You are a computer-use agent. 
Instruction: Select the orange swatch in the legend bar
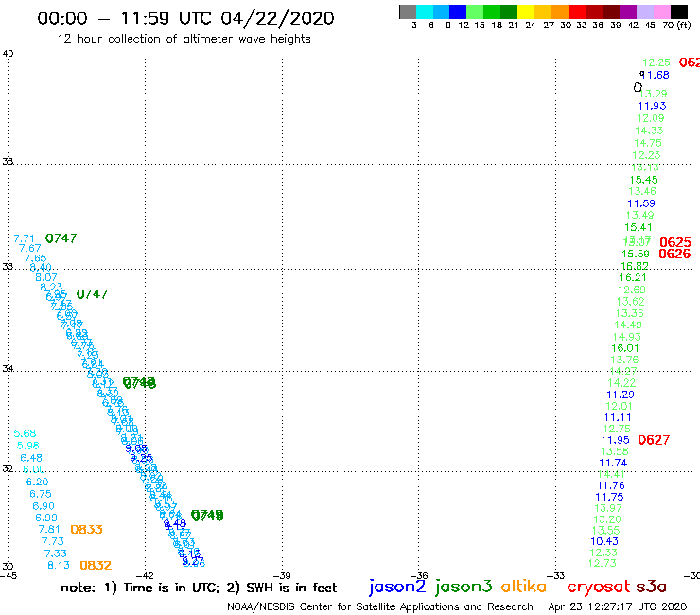[x=560, y=12]
